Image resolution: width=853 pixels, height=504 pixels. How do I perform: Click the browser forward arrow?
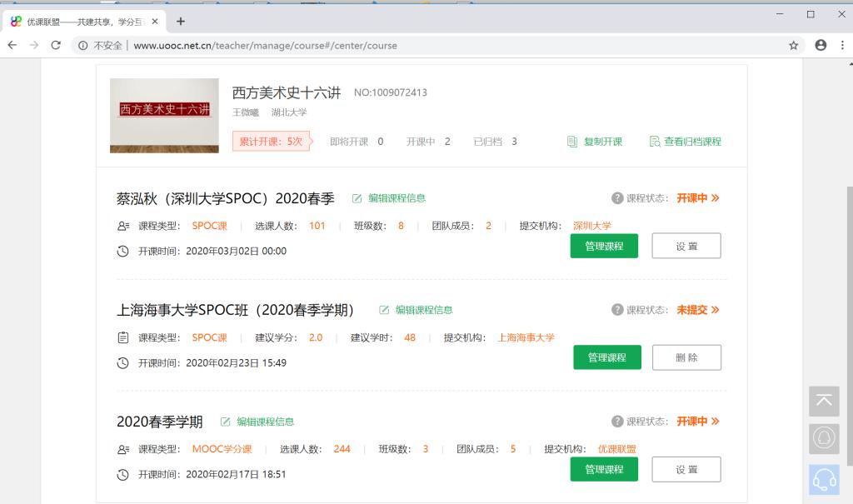tap(33, 45)
